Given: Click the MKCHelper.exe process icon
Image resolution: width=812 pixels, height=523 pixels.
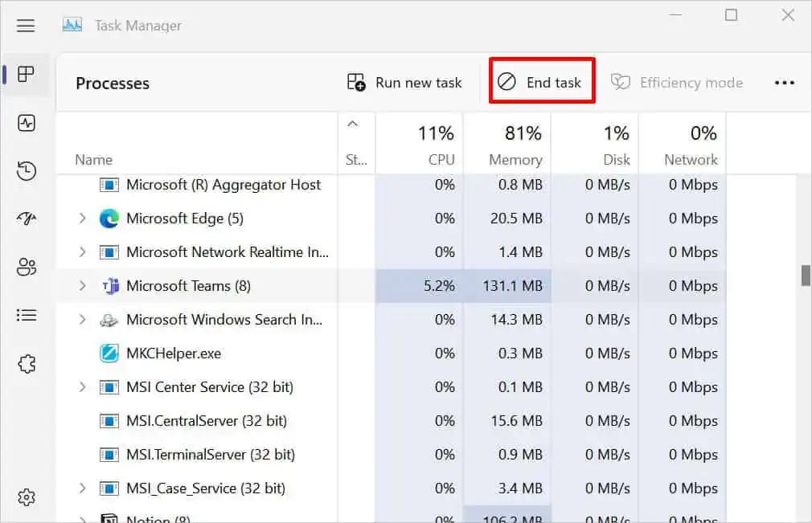Looking at the screenshot, I should point(109,353).
